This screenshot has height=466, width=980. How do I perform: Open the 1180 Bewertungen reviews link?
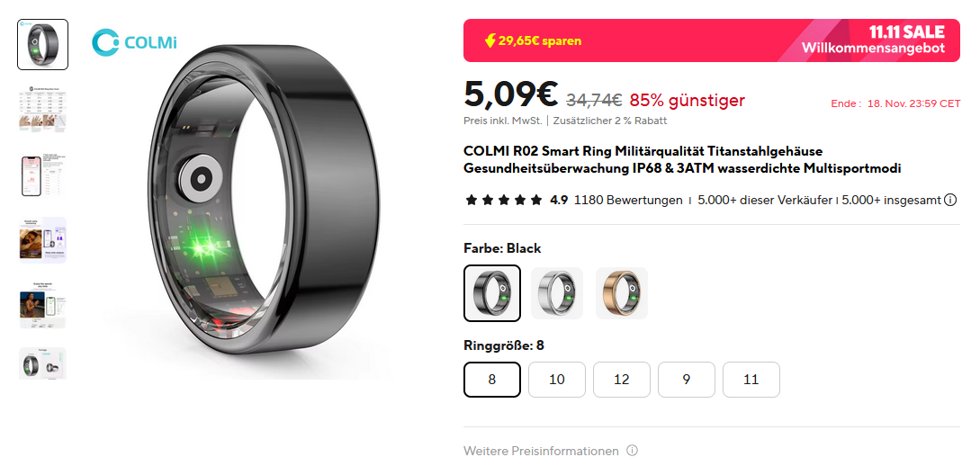(x=628, y=201)
